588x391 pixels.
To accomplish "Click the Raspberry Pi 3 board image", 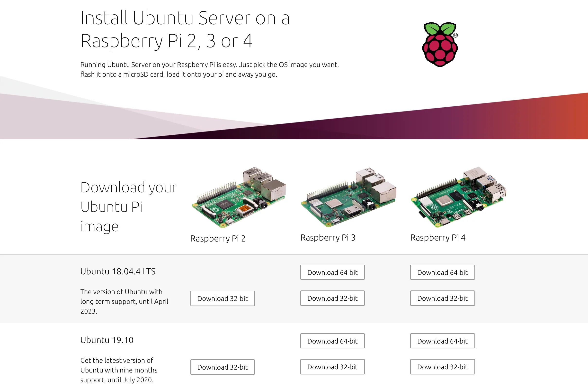I will (348, 197).
